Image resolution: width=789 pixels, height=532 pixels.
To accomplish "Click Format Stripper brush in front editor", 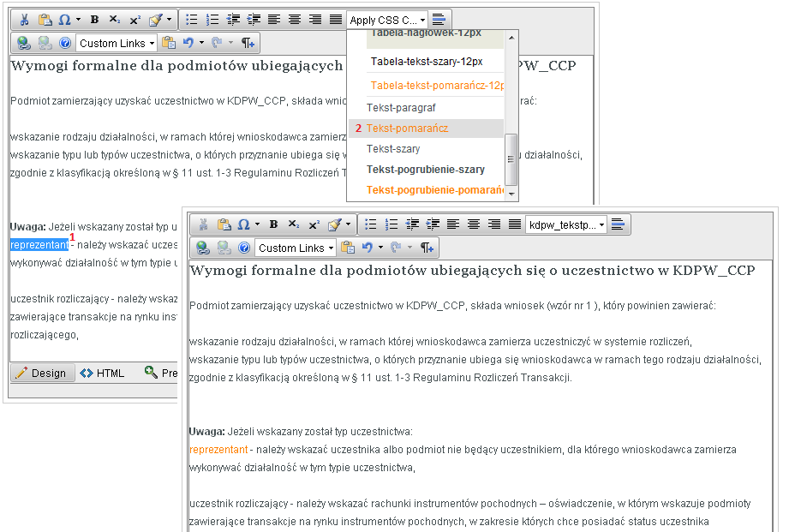I will (335, 224).
